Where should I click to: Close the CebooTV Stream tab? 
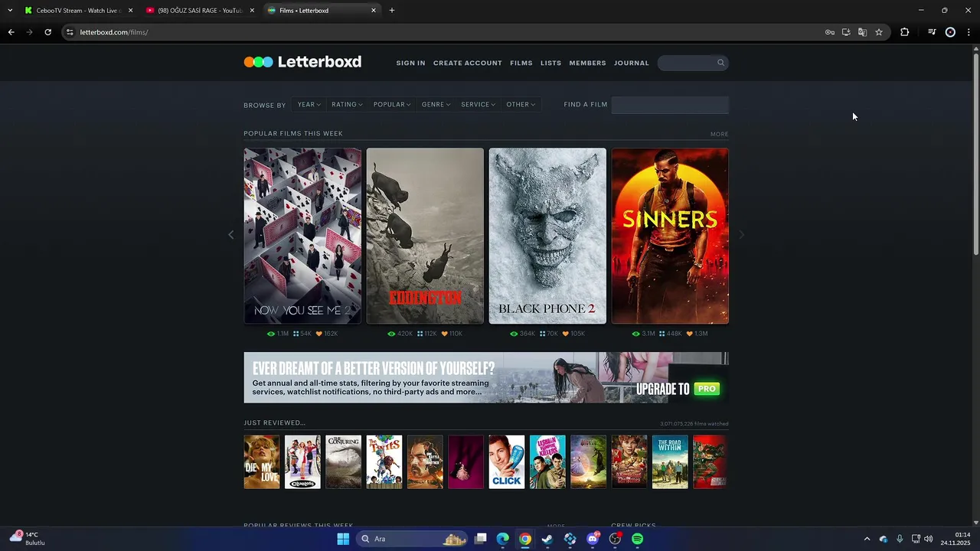pyautogui.click(x=130, y=11)
